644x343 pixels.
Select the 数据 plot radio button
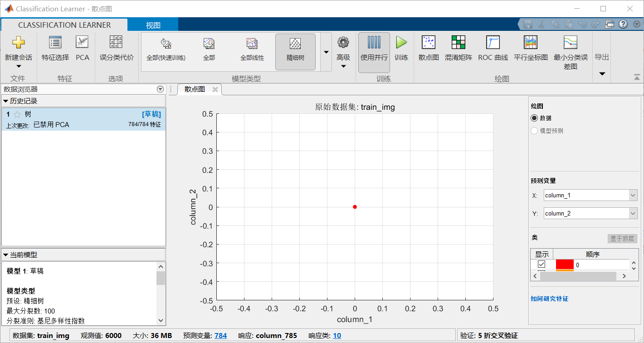(534, 118)
